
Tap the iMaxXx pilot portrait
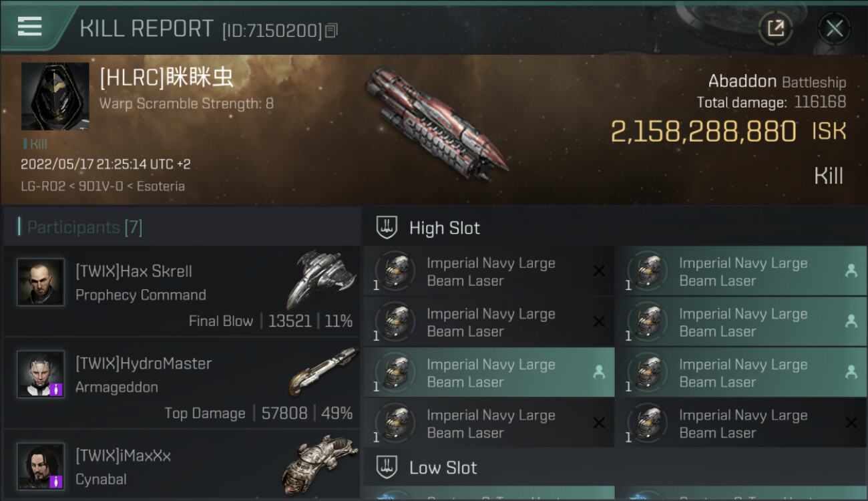coord(41,466)
